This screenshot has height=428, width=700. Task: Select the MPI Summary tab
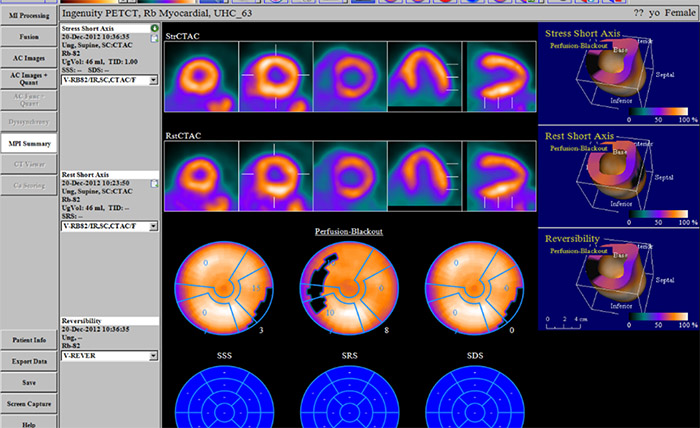28,144
